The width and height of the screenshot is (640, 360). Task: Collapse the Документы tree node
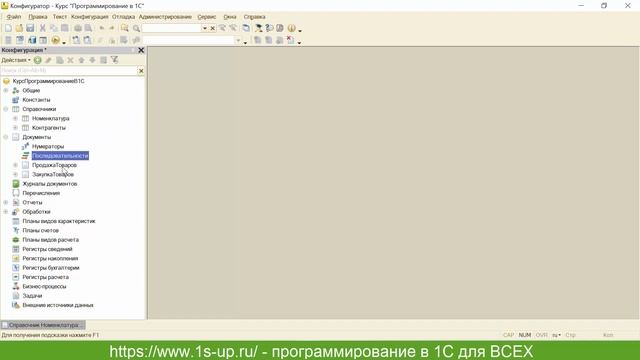click(6, 137)
